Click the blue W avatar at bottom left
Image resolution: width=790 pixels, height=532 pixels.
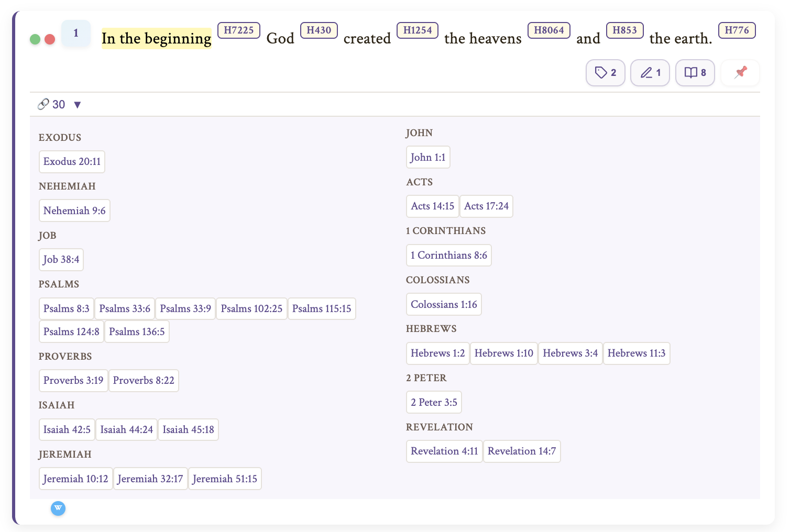click(x=58, y=508)
